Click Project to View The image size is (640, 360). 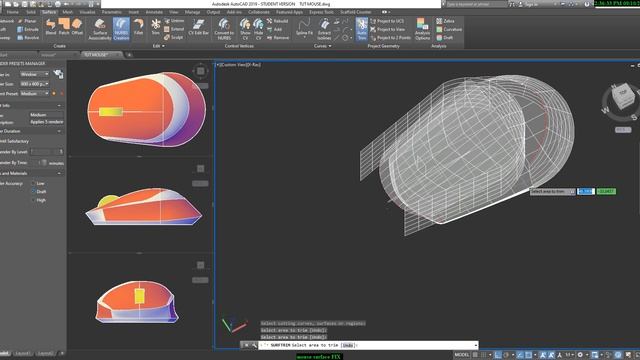pos(388,29)
